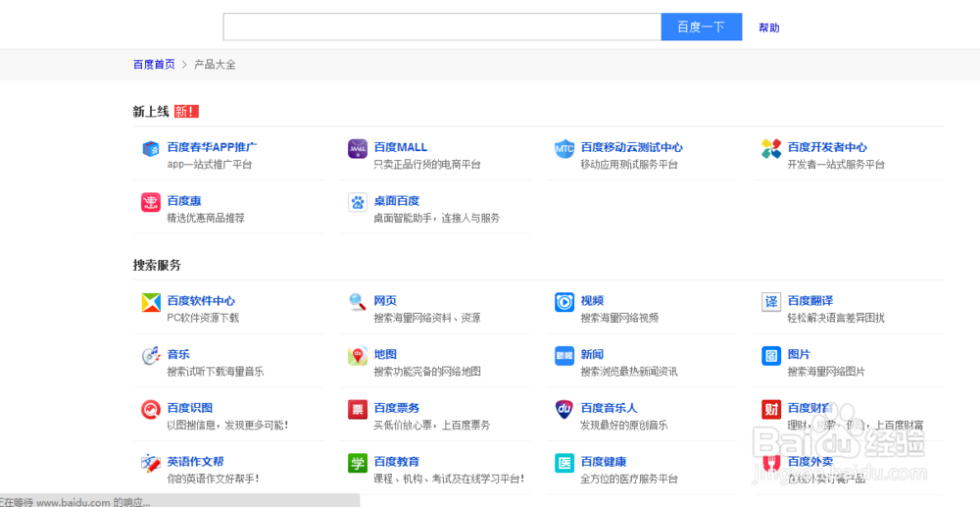This screenshot has height=507, width=980.
Task: Click the 新上线 section heading
Action: (x=151, y=112)
